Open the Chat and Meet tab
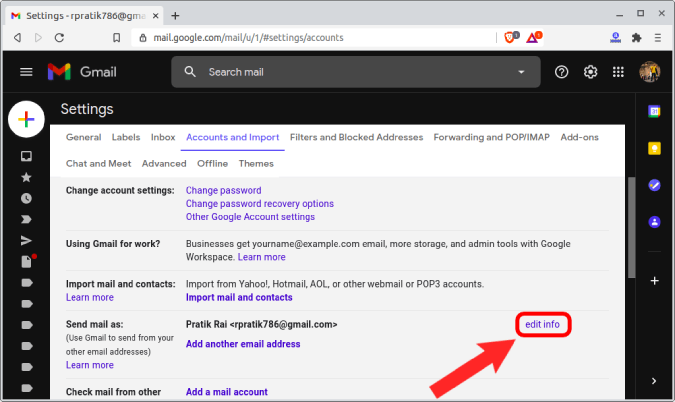The height and width of the screenshot is (402, 675). pyautogui.click(x=99, y=164)
